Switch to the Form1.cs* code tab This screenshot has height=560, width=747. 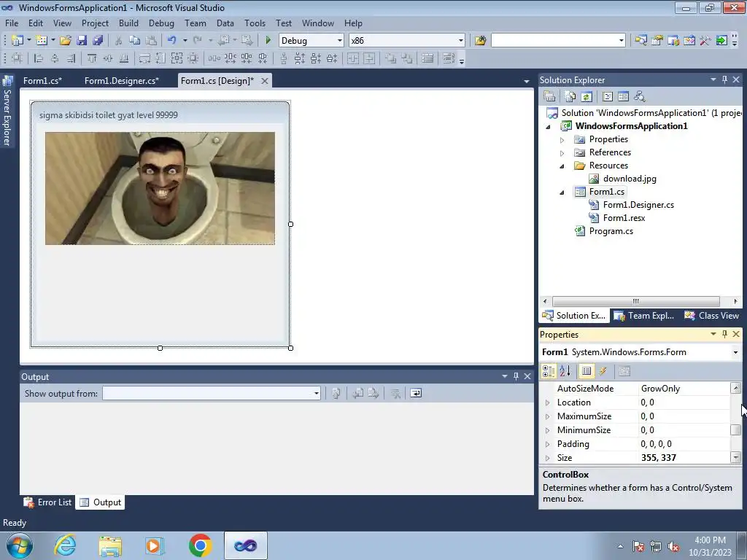42,80
